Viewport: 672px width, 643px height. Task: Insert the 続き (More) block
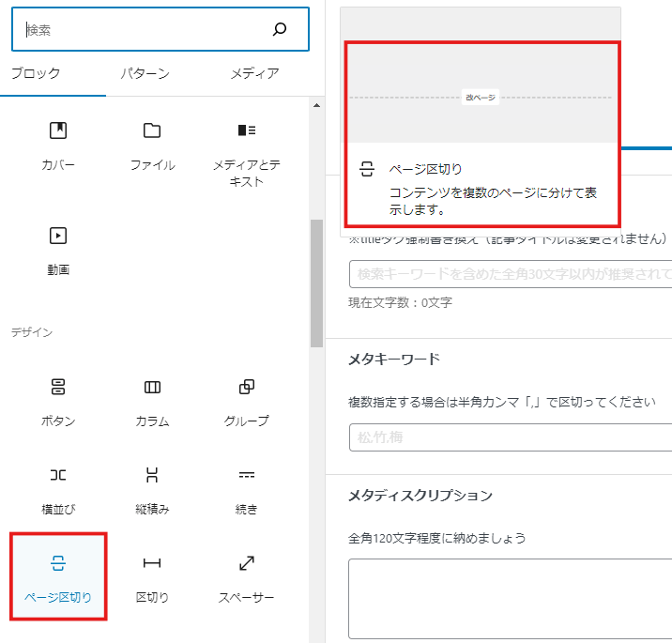pos(246,489)
